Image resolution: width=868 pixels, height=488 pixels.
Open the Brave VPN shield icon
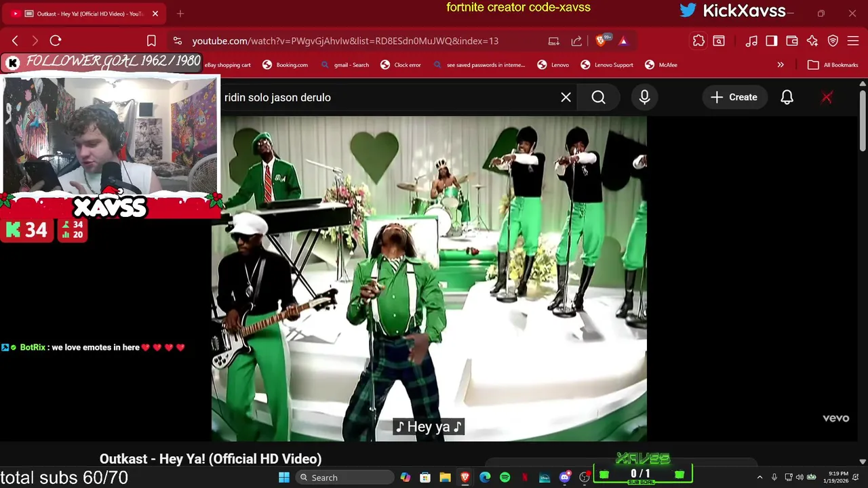tap(833, 41)
